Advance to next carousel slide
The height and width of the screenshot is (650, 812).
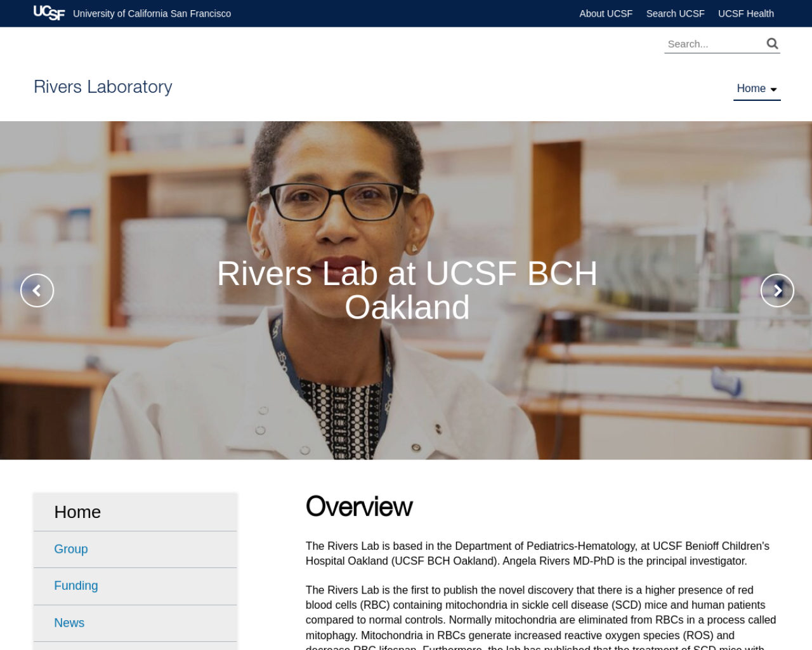777,290
